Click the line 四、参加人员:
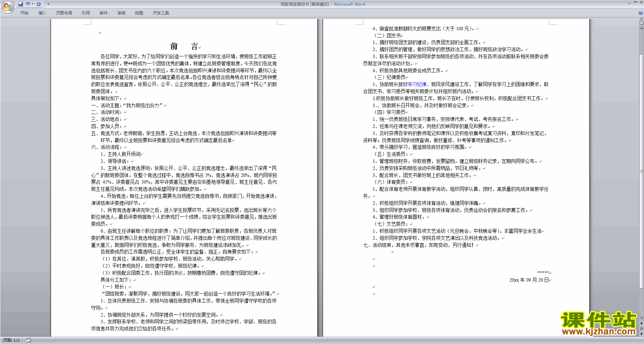This screenshot has width=644, height=344. point(106,126)
